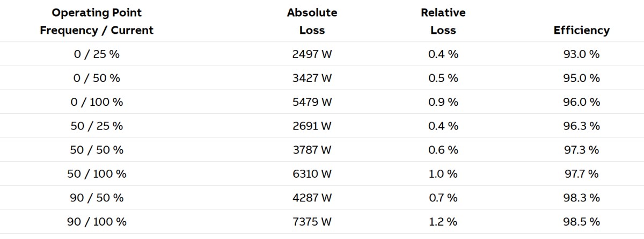
Task: Click the 3787 W absolute loss cell
Action: [312, 150]
